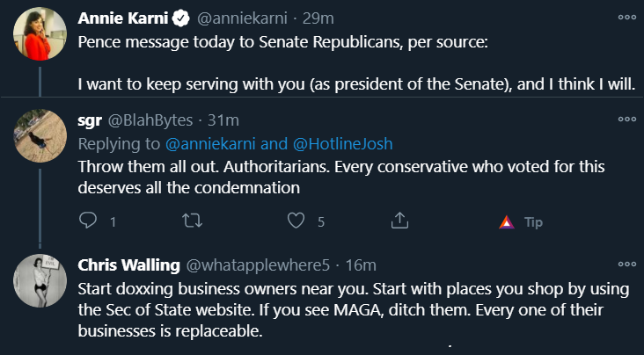Viewport: 644px width, 355px height.
Task: Open more options on Annie Karni's tweet
Action: click(627, 18)
